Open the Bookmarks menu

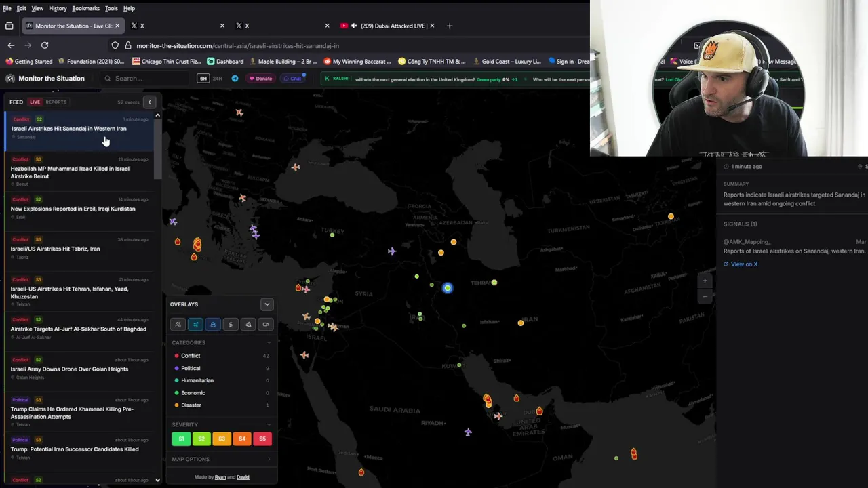(85, 8)
